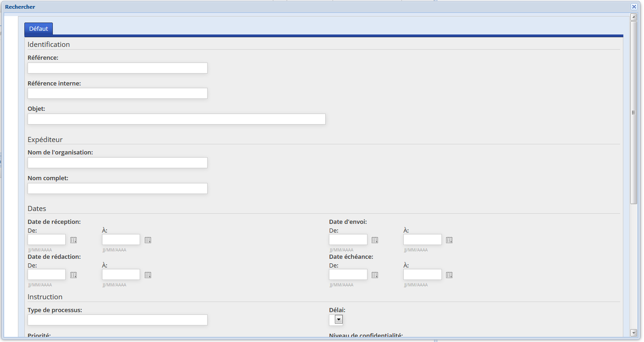Click the Expéditeur section heading

[x=45, y=140]
